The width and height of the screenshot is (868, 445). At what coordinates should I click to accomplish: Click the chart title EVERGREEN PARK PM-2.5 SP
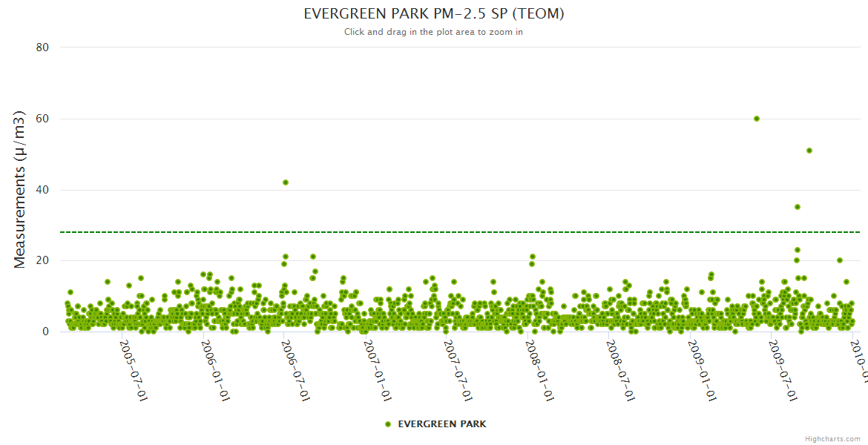click(434, 14)
